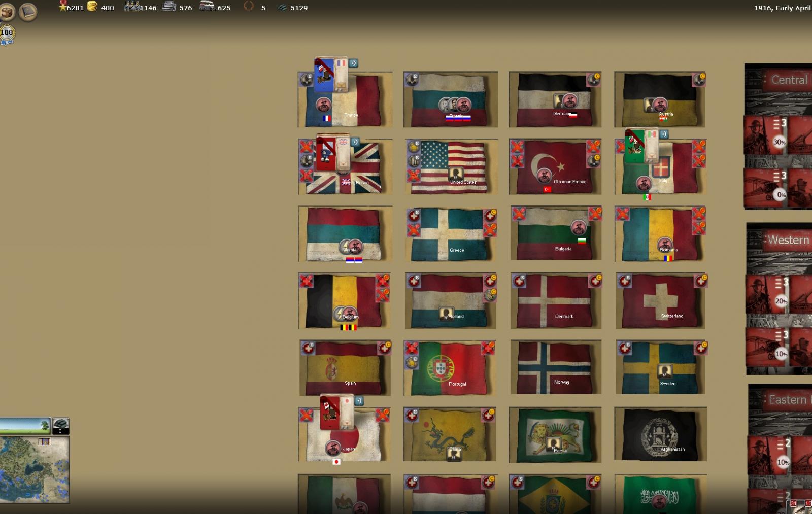Click the dice icon in top-left corner
Viewport: 812px width, 514px height.
pos(7,12)
